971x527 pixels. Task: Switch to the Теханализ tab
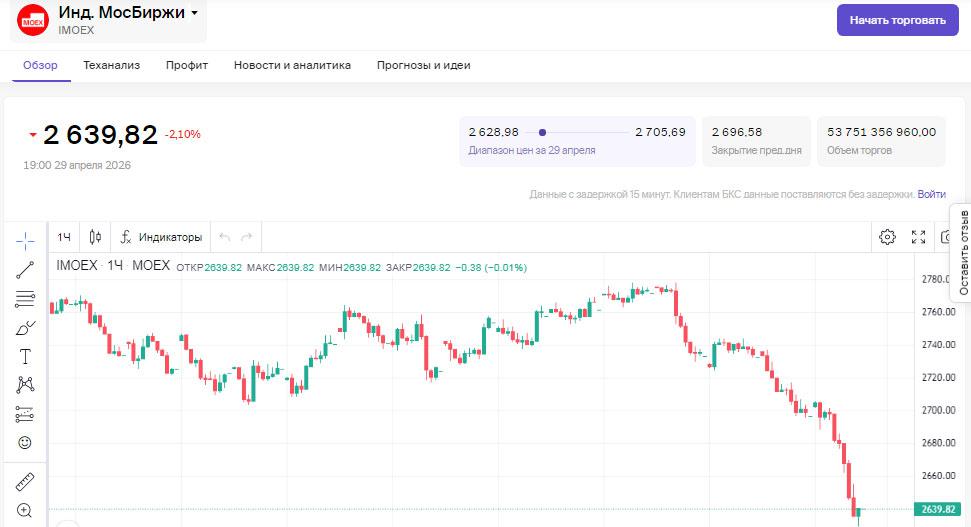pyautogui.click(x=112, y=65)
